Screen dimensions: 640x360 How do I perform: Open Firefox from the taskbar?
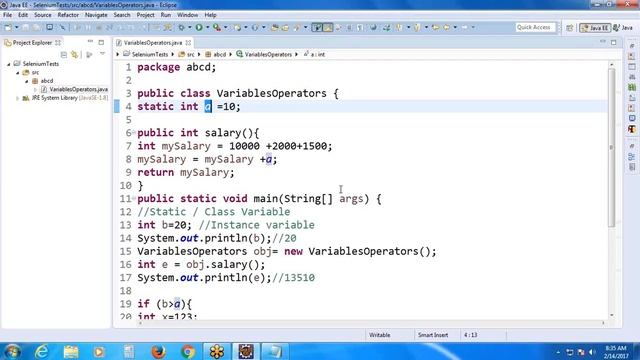tap(158, 351)
